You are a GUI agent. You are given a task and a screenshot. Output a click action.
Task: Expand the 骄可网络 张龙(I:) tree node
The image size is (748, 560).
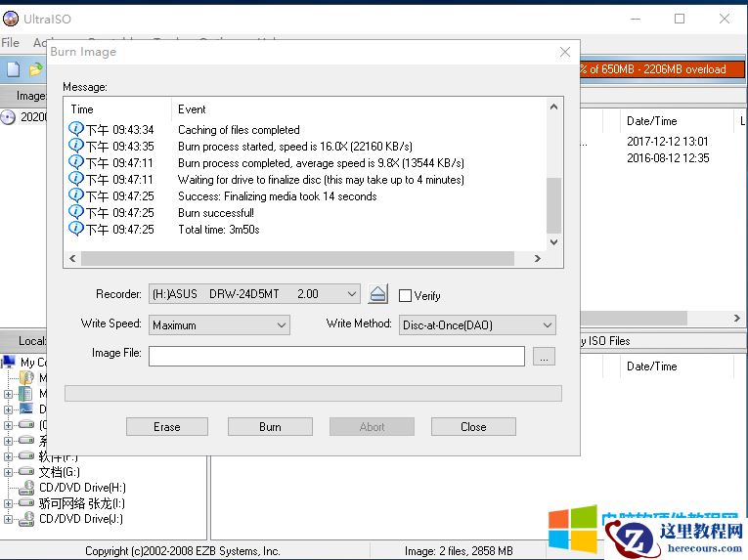click(x=8, y=503)
